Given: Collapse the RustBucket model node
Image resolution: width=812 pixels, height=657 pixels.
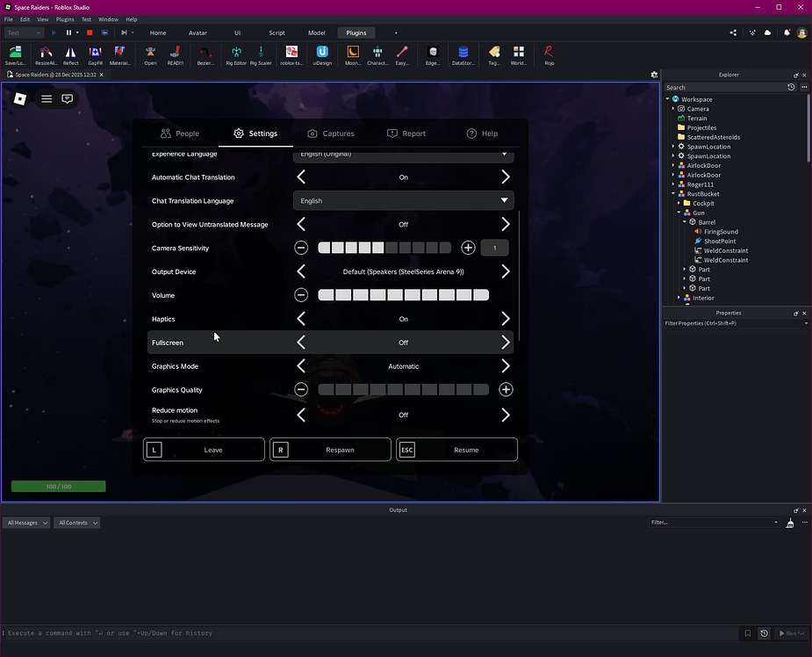Looking at the screenshot, I should pos(673,194).
